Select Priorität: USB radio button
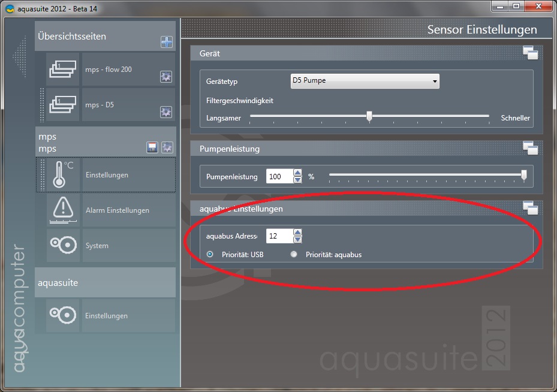The image size is (557, 392). pos(210,254)
